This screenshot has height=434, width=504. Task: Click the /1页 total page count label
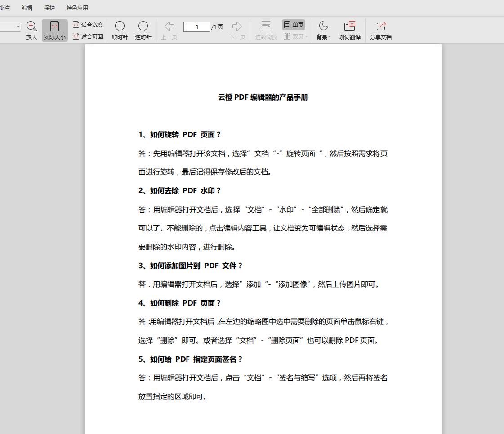coord(217,27)
